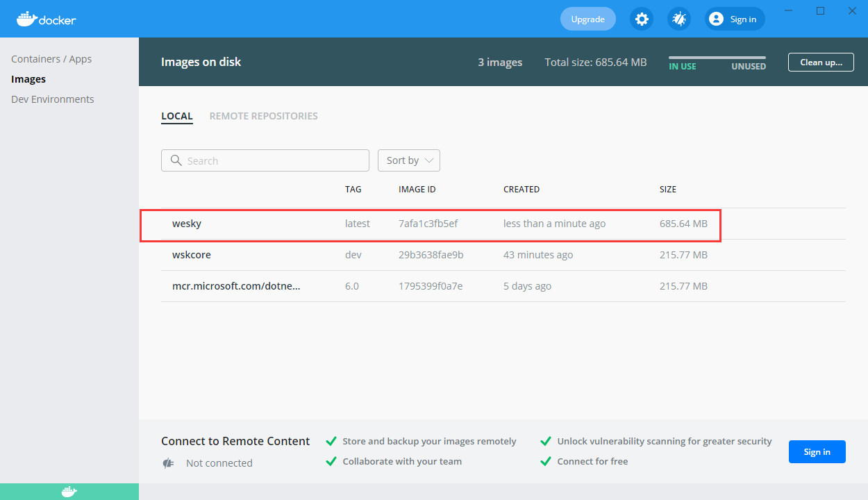The width and height of the screenshot is (868, 500).
Task: Click the Total size: 685.64 MB label
Action: tap(596, 62)
